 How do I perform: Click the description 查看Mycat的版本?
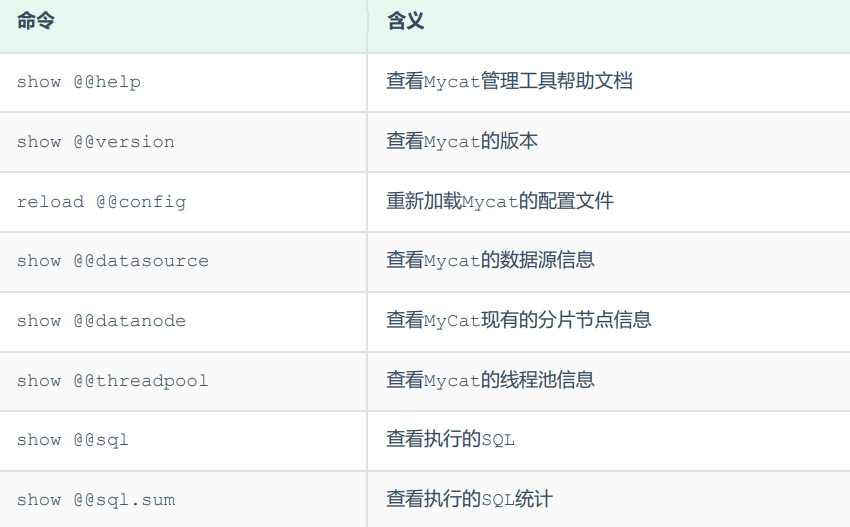[462, 142]
